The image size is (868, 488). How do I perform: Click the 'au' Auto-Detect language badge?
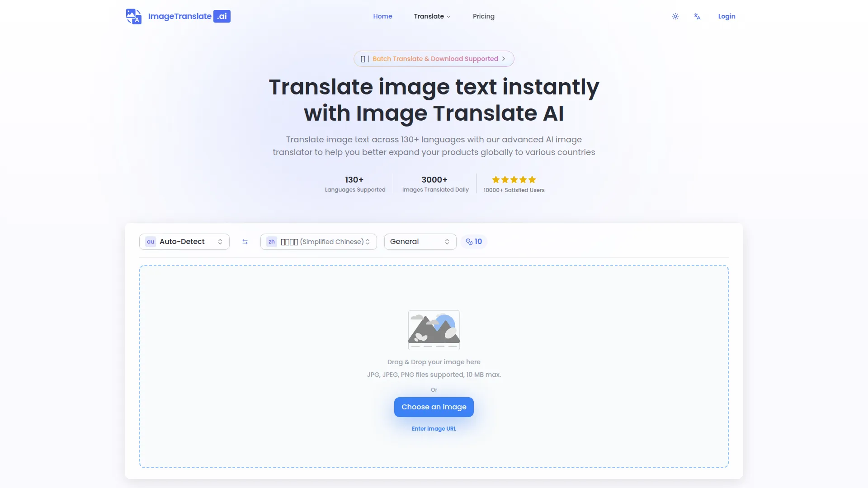point(151,242)
